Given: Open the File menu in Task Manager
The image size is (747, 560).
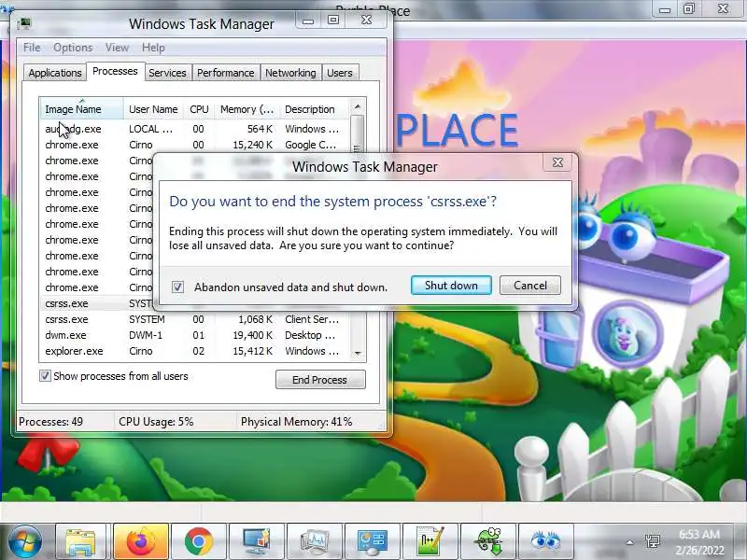Looking at the screenshot, I should 32,48.
